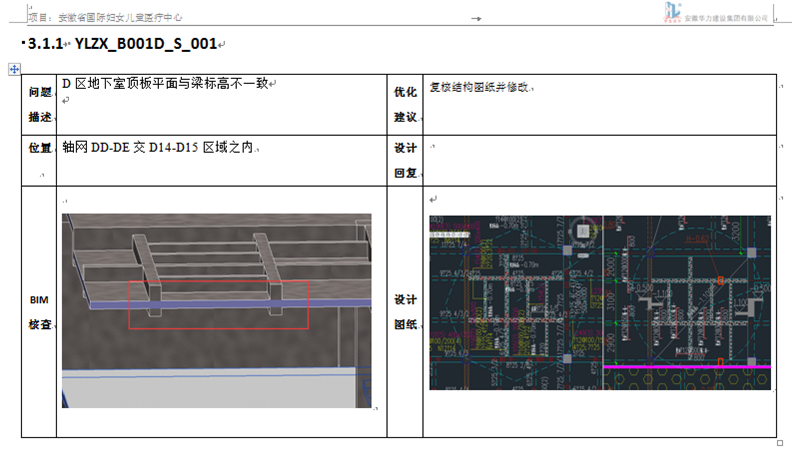
Task: Click the empty 设计回复 content cell
Action: [600, 160]
